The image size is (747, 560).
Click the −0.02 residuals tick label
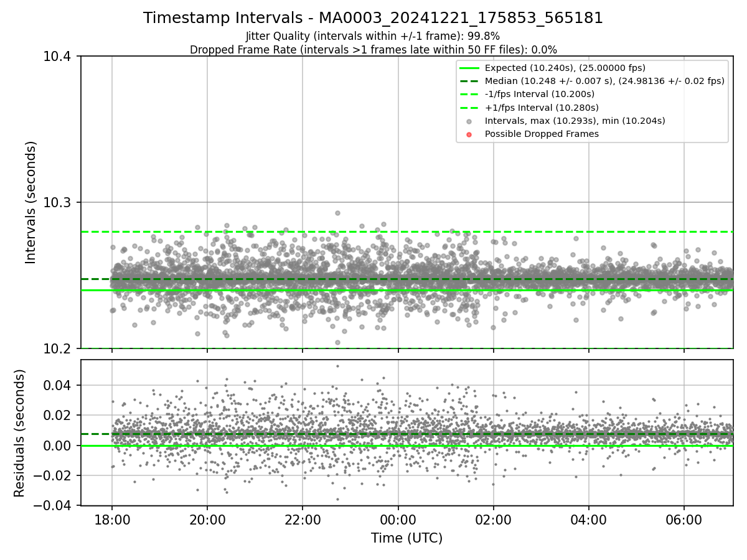pos(53,476)
